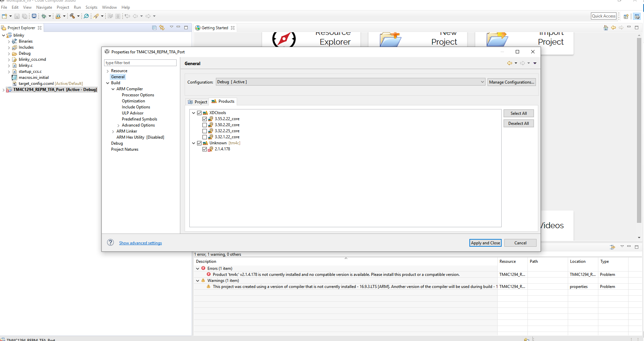Image resolution: width=644 pixels, height=341 pixels.
Task: Click the Getting Started vertical scrollbar
Action: pos(639,130)
